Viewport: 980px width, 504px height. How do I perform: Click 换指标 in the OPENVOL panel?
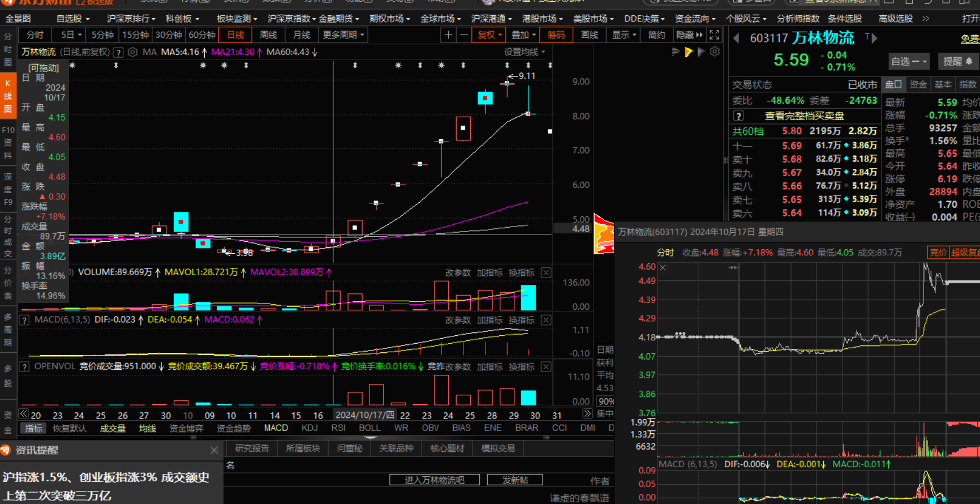click(521, 367)
